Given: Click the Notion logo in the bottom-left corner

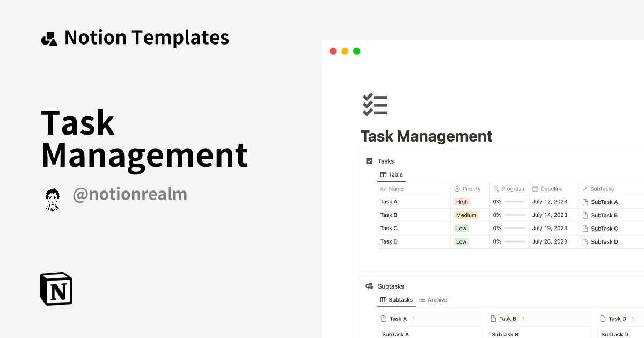Looking at the screenshot, I should [56, 289].
